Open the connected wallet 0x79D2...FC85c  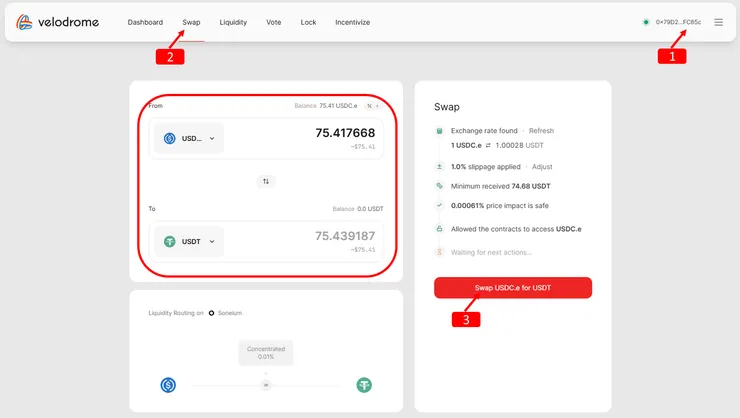pos(678,22)
